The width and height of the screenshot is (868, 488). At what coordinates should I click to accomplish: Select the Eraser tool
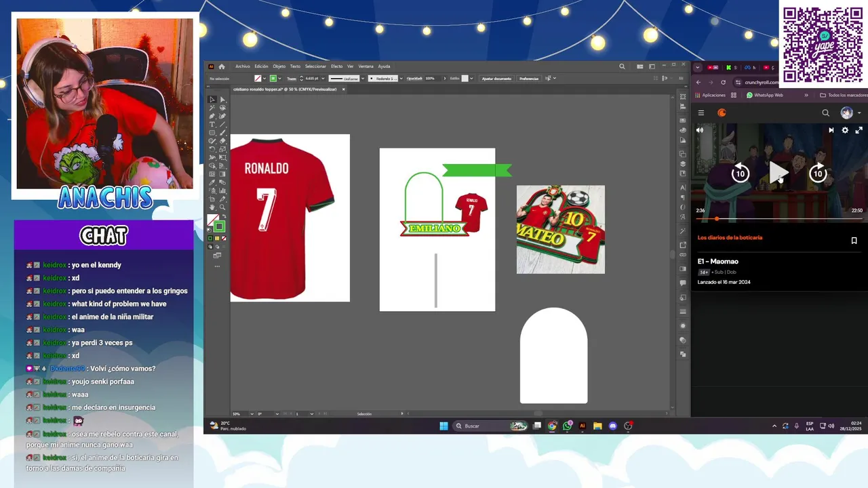[222, 141]
